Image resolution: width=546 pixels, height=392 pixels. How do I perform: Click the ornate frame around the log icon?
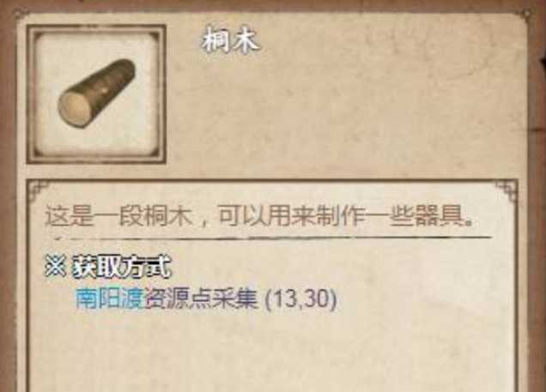point(96,94)
